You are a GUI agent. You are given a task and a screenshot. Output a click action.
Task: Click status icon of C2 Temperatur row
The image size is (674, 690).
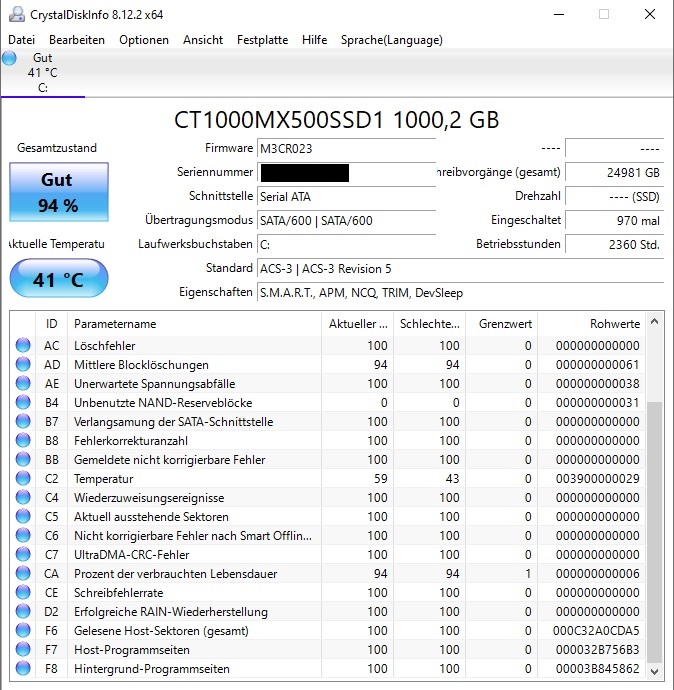pyautogui.click(x=23, y=478)
